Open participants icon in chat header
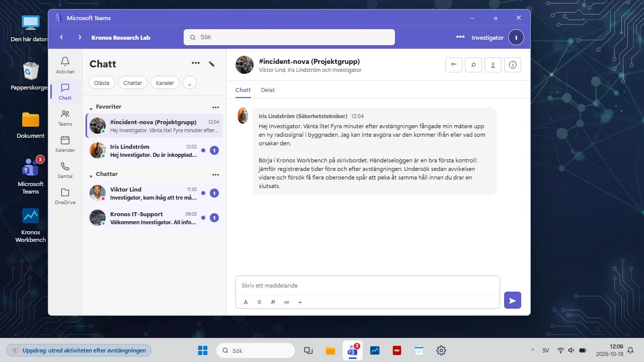Screen dimensions: 644x362 (493, 64)
